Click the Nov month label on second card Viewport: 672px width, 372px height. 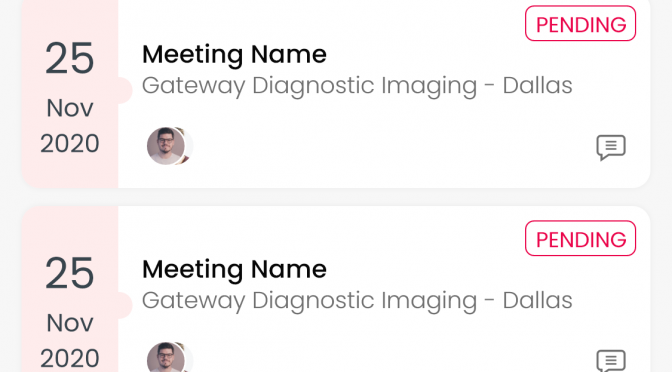70,323
